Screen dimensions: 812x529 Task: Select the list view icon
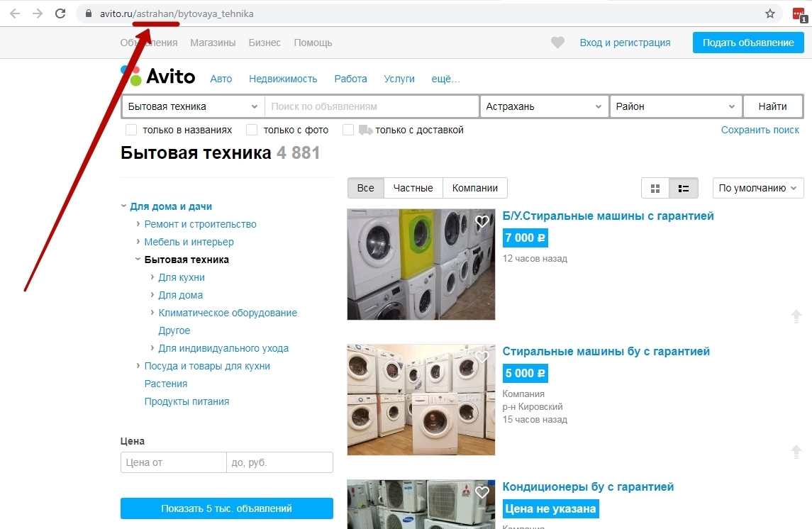coord(683,188)
